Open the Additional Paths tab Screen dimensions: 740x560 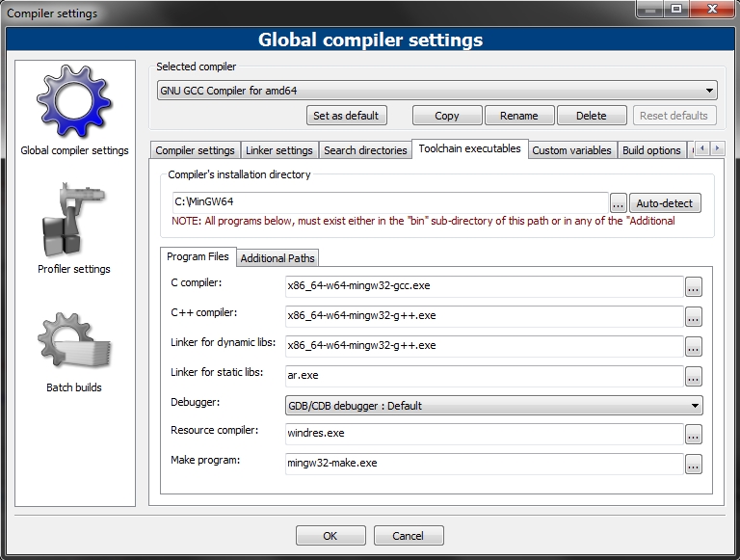(x=277, y=258)
